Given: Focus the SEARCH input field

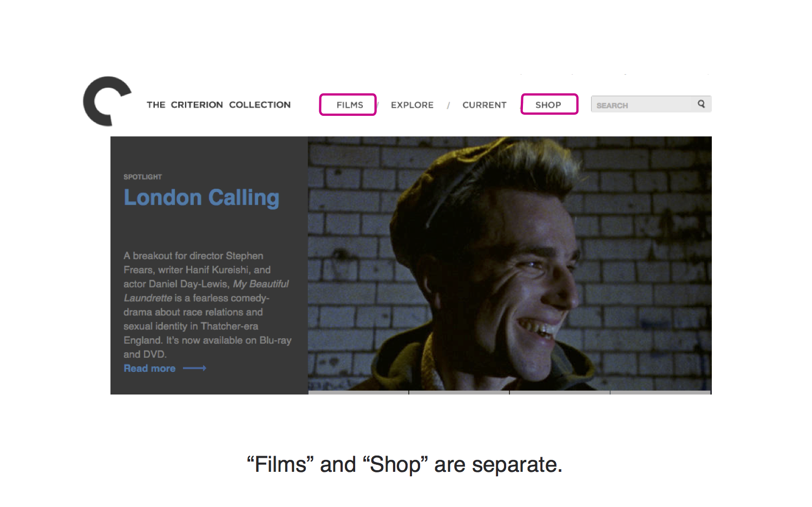Looking at the screenshot, I should pyautogui.click(x=651, y=104).
